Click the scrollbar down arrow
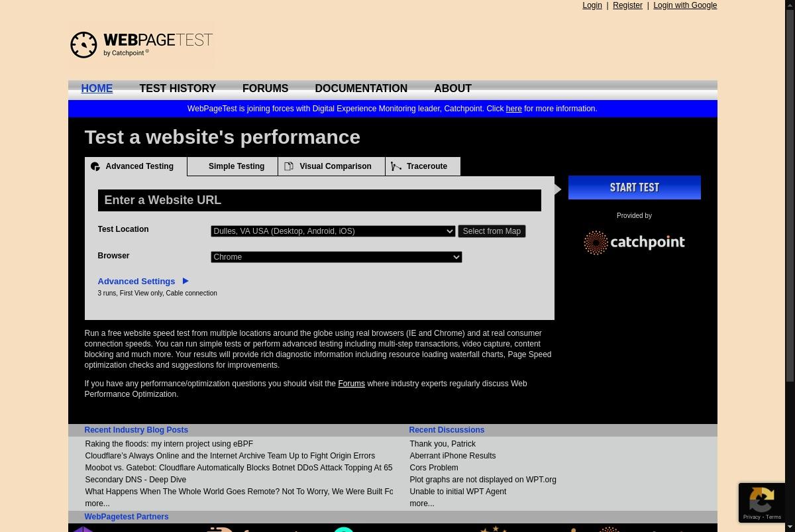 coord(790,527)
